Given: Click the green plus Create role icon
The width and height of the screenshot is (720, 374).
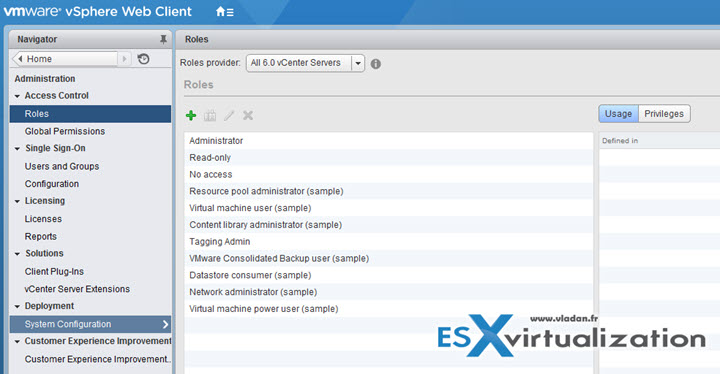Looking at the screenshot, I should point(191,115).
